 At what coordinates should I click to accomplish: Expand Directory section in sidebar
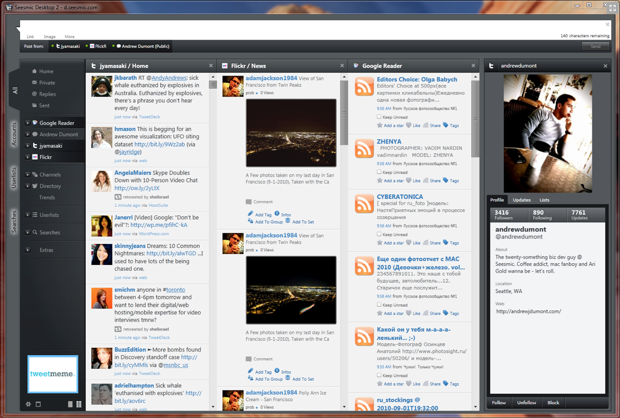[x=27, y=186]
